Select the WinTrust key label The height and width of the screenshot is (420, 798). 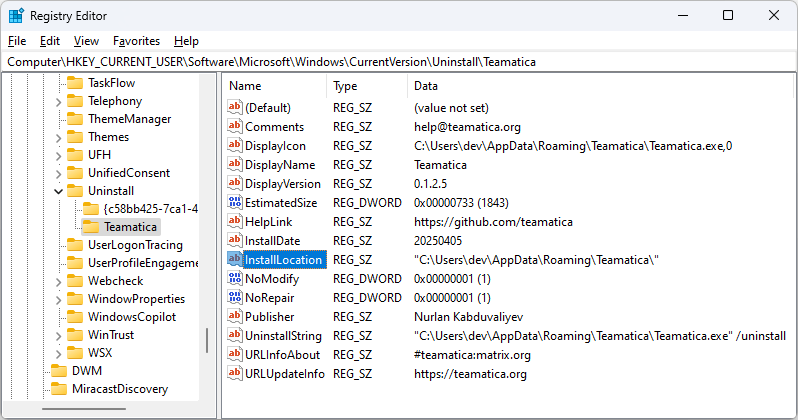tap(111, 334)
